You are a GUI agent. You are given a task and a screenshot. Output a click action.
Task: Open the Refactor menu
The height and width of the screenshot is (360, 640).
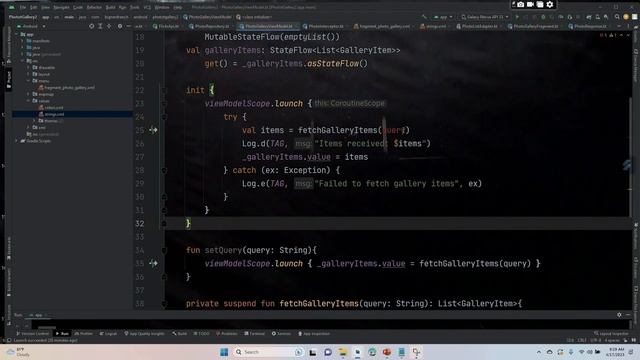tap(94, 7)
